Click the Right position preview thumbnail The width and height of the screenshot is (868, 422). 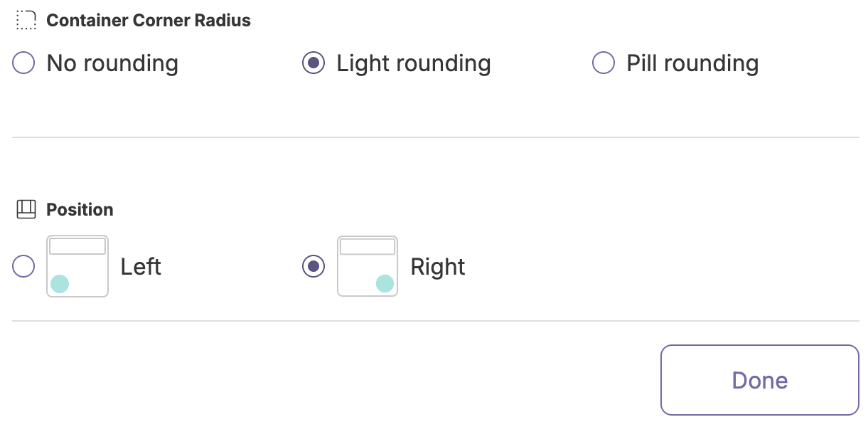pyautogui.click(x=367, y=266)
